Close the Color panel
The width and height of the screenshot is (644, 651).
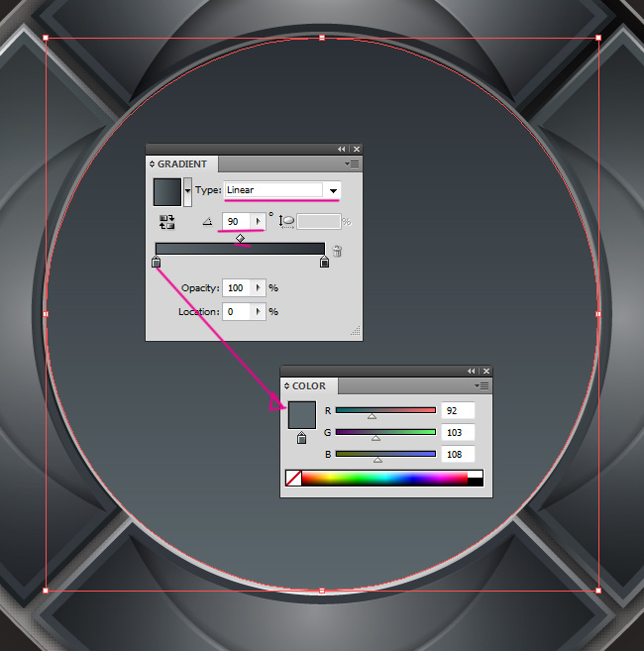[x=486, y=372]
